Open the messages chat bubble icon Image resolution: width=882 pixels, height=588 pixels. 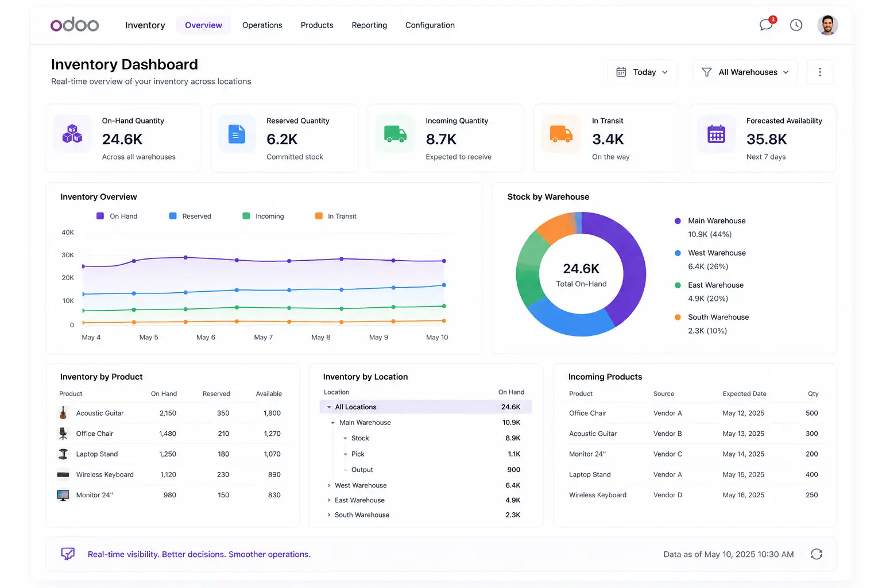point(766,25)
